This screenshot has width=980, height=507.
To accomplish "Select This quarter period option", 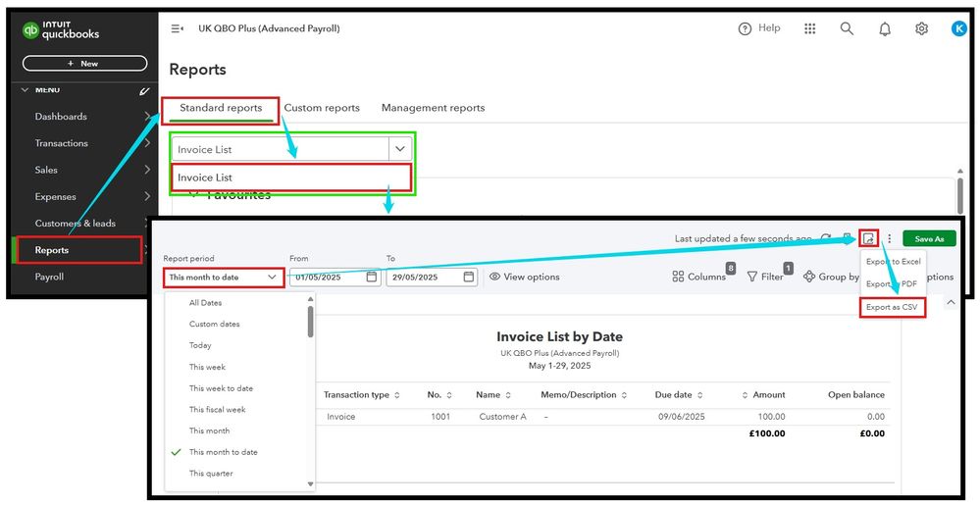I will tap(211, 474).
